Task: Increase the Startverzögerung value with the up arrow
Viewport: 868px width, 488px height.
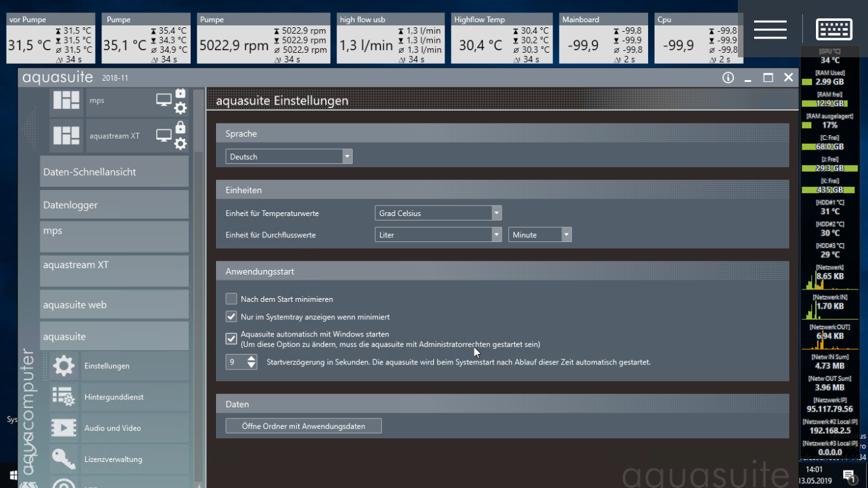Action: [x=252, y=358]
